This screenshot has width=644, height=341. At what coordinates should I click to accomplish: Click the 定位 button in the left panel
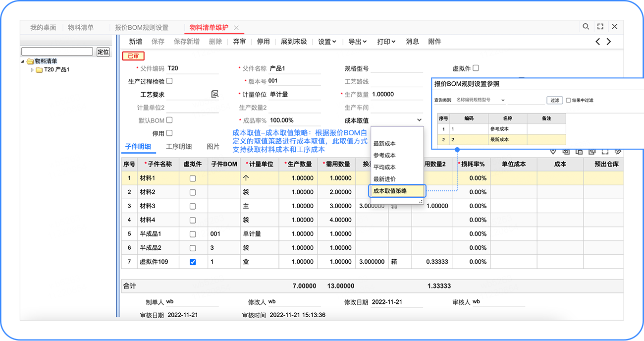pyautogui.click(x=103, y=52)
